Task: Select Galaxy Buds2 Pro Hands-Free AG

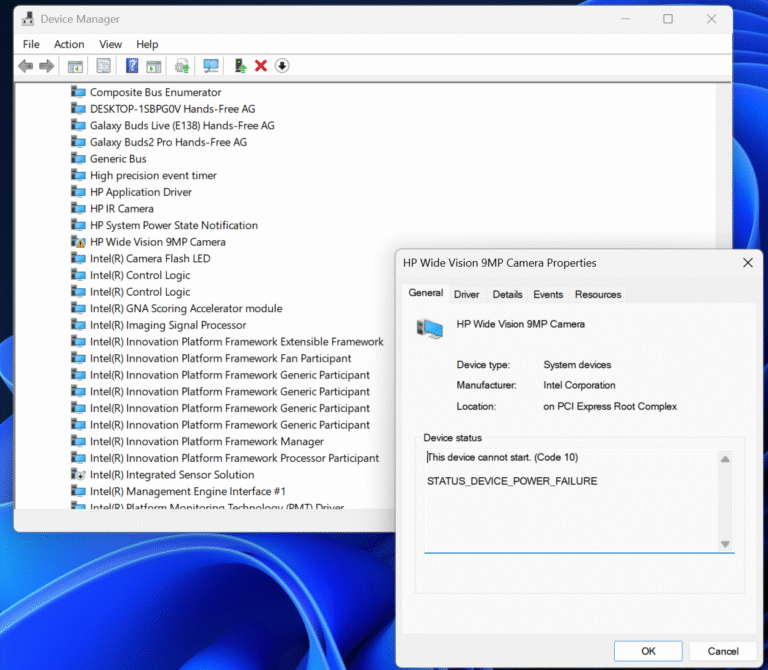Action: [168, 142]
